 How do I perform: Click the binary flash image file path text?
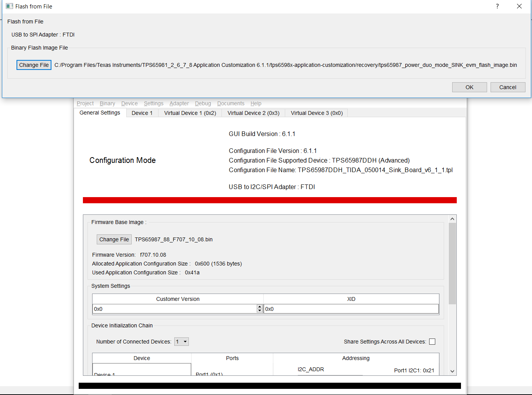point(286,65)
